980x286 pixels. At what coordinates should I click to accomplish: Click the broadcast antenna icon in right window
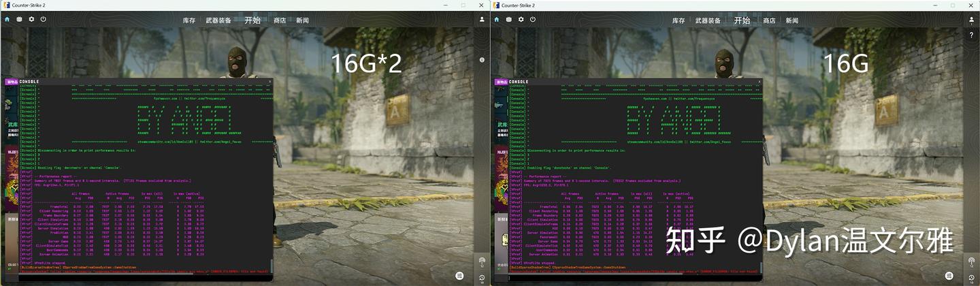tap(972, 261)
